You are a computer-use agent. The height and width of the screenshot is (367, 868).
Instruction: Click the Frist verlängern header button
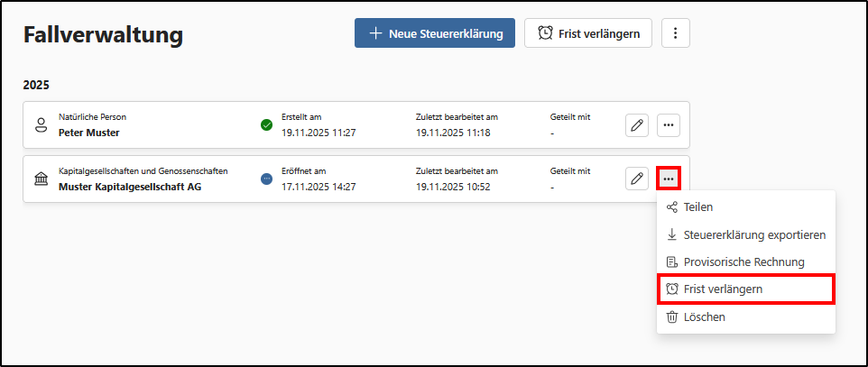pyautogui.click(x=588, y=33)
